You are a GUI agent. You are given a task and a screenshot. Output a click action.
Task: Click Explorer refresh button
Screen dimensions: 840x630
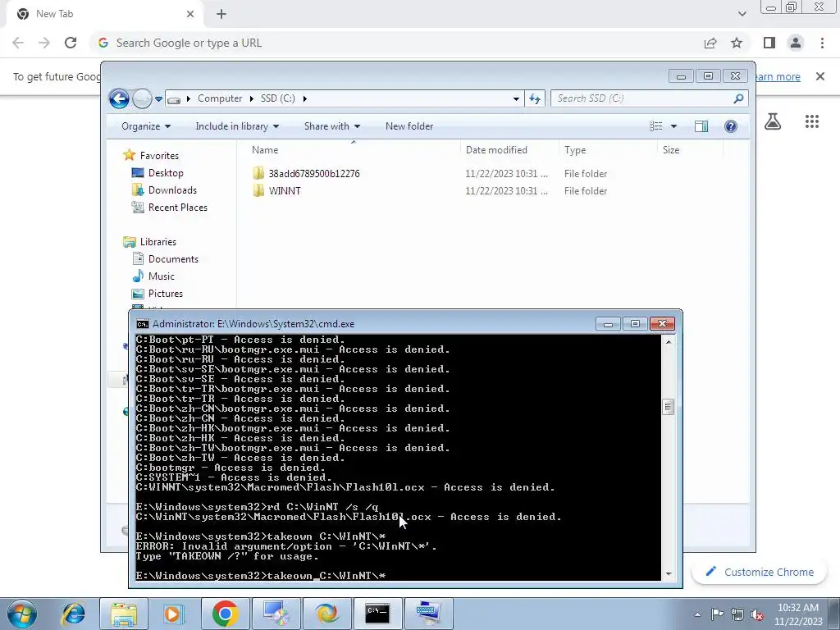click(535, 98)
